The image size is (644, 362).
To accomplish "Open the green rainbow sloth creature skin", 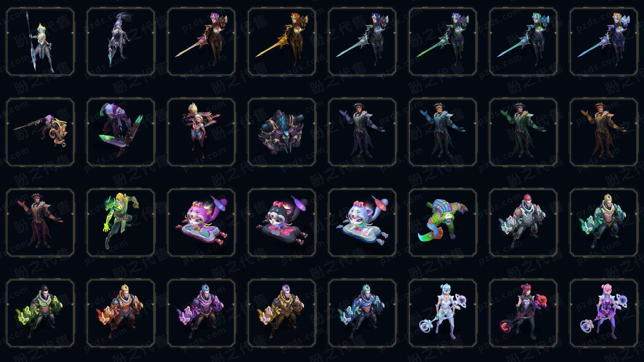I will click(x=443, y=223).
